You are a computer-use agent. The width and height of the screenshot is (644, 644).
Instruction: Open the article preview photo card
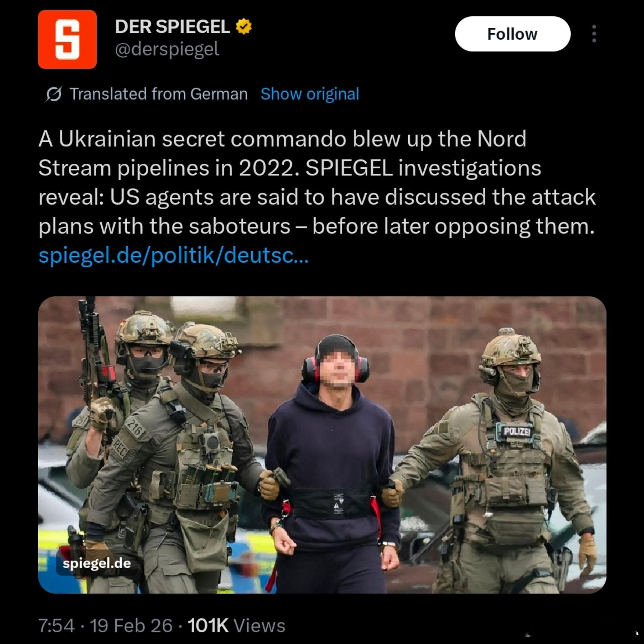tap(322, 445)
